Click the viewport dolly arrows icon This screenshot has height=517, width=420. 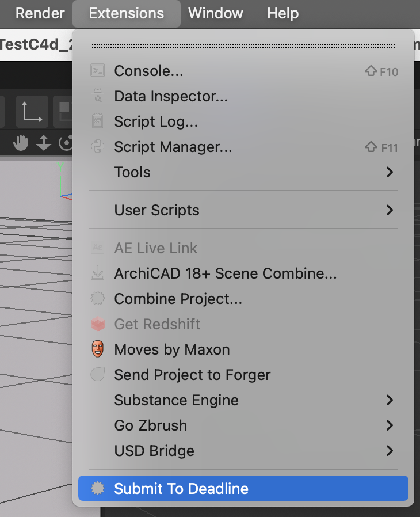44,143
